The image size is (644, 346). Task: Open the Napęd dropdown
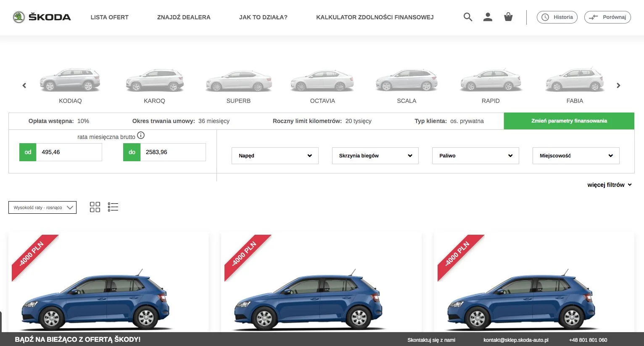[x=275, y=156]
